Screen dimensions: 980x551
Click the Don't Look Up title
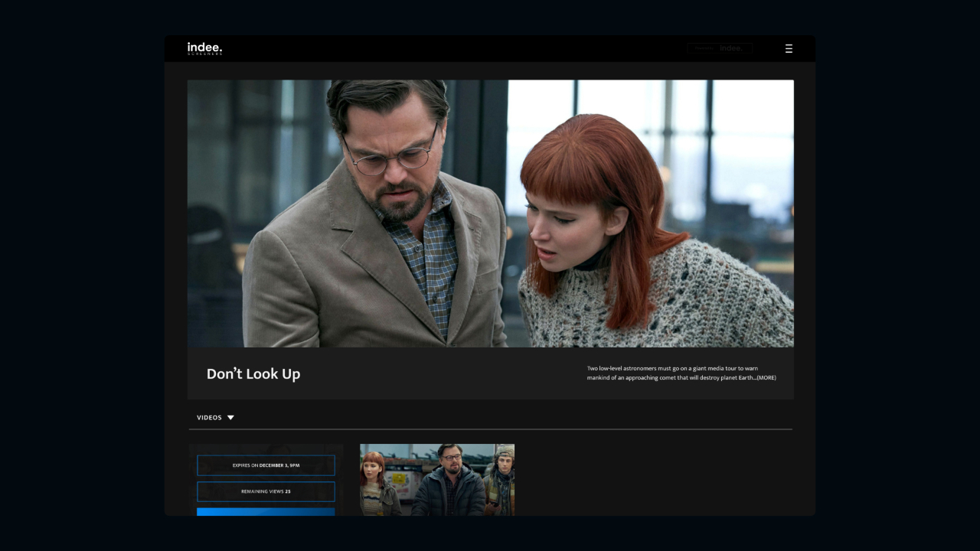coord(253,374)
